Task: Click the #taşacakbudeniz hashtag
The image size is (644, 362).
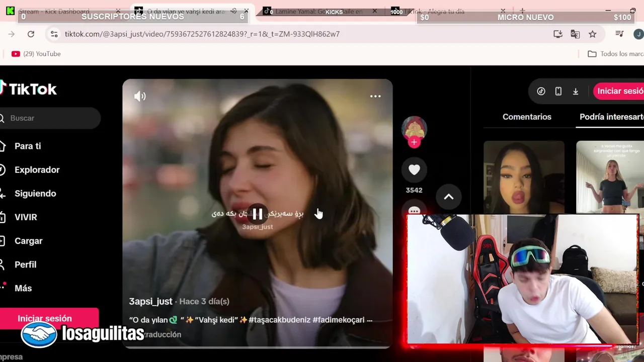Action: (279, 320)
